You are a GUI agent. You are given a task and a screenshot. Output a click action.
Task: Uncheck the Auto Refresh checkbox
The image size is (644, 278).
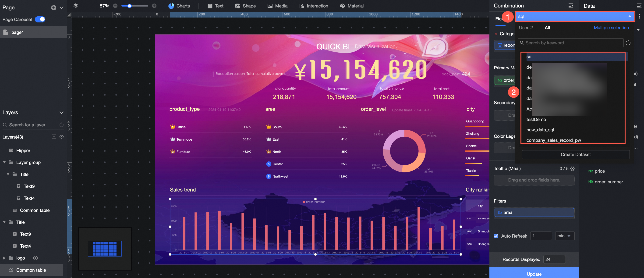496,236
